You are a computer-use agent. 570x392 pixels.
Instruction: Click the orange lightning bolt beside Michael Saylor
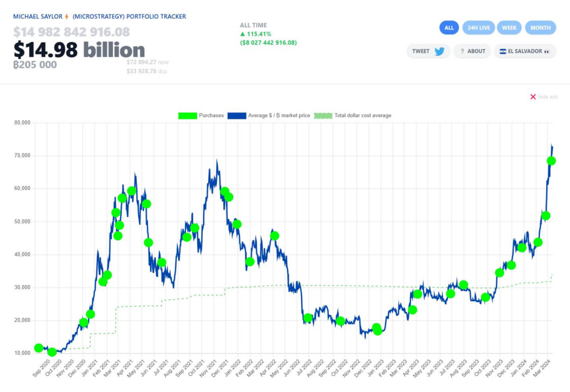tap(67, 17)
